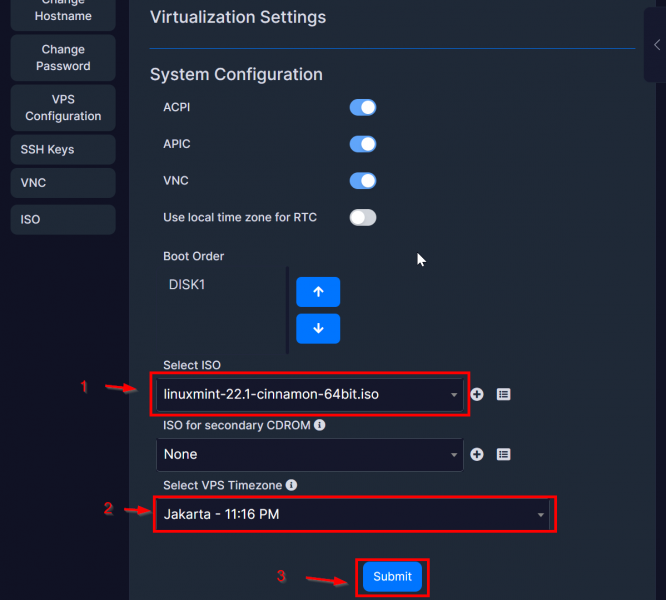Screen dimensions: 666x600
Task: Open the VPS Timezone dropdown showing Jakarta
Action: (353, 514)
